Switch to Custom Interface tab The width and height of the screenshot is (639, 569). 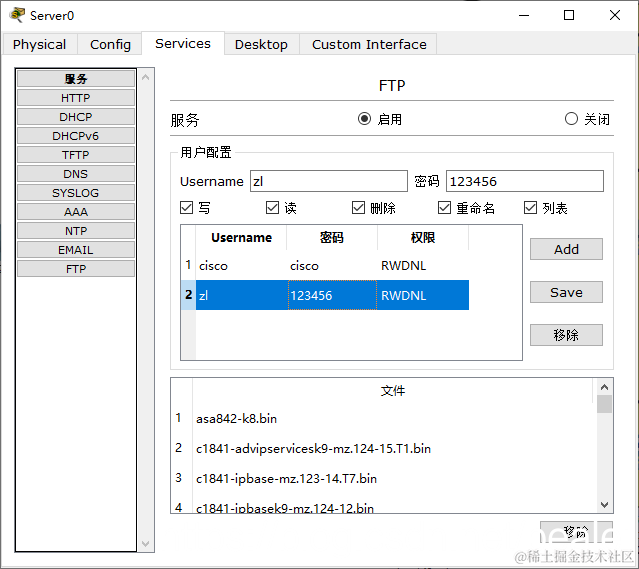369,44
